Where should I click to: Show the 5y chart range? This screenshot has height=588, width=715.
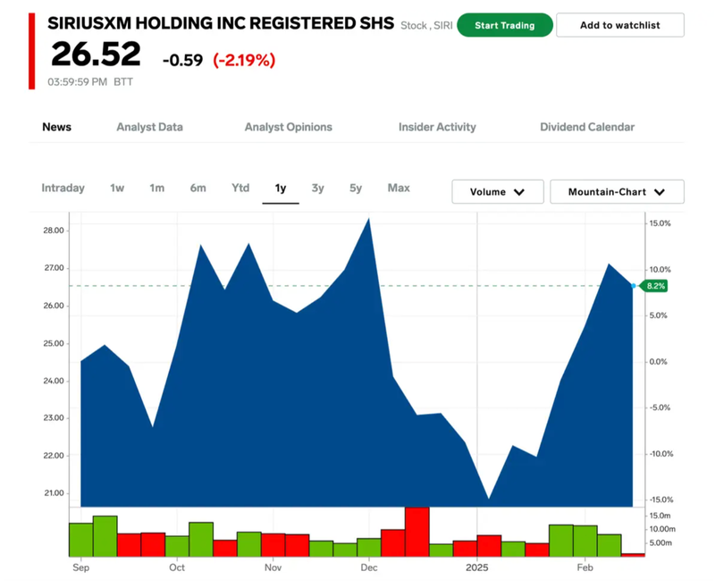click(356, 188)
